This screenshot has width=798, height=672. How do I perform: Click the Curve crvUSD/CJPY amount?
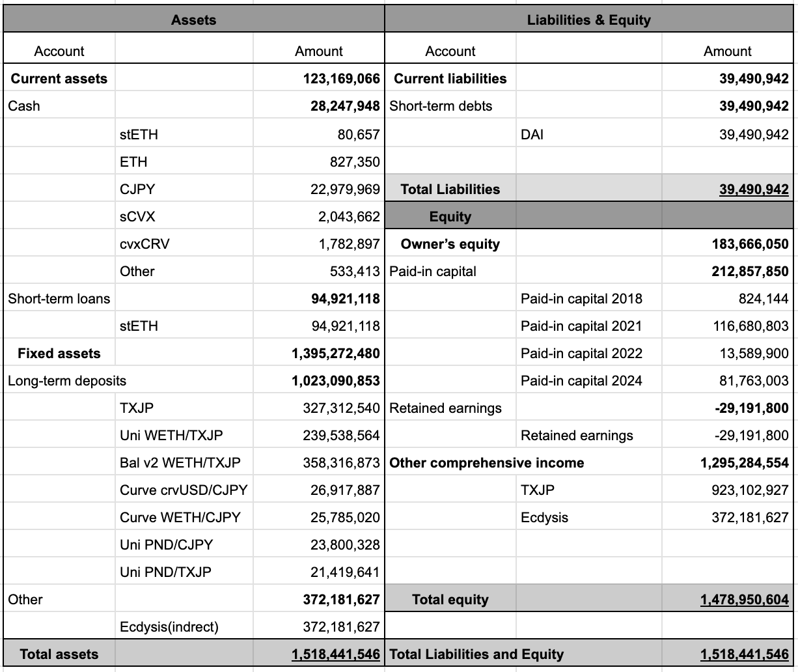point(345,490)
